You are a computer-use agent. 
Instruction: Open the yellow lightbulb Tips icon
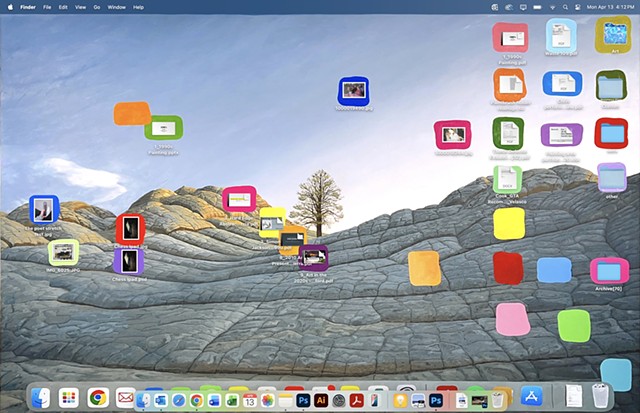pos(400,401)
